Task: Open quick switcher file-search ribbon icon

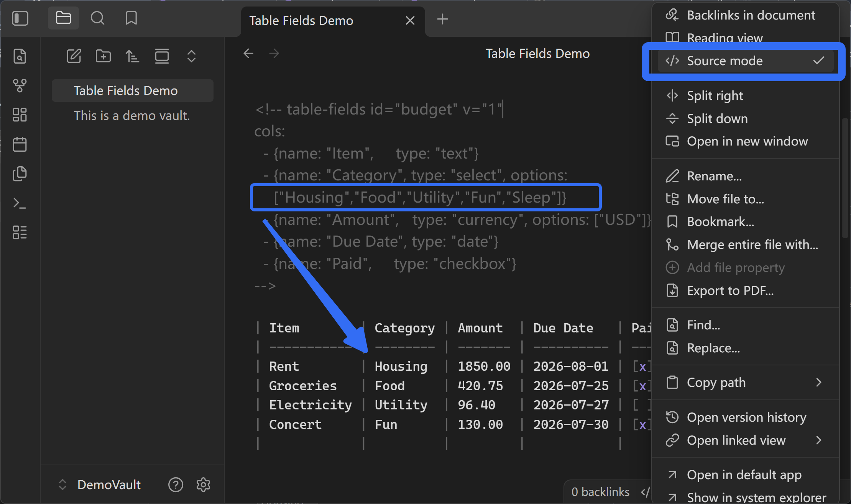Action: pyautogui.click(x=20, y=56)
